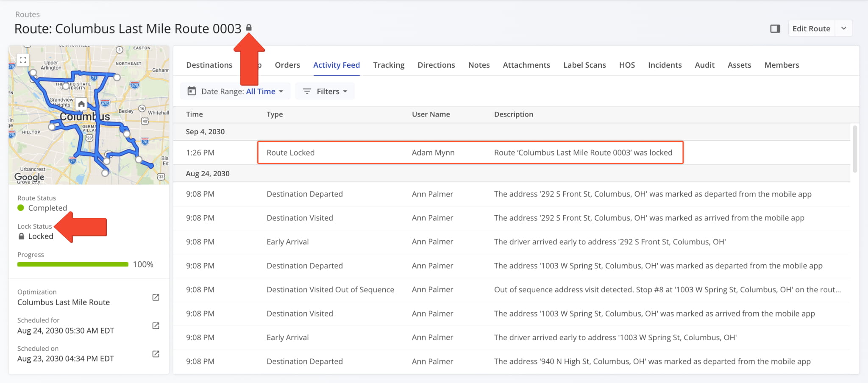Click the green Completed status dot
Viewport: 868px width, 383px height.
point(21,208)
